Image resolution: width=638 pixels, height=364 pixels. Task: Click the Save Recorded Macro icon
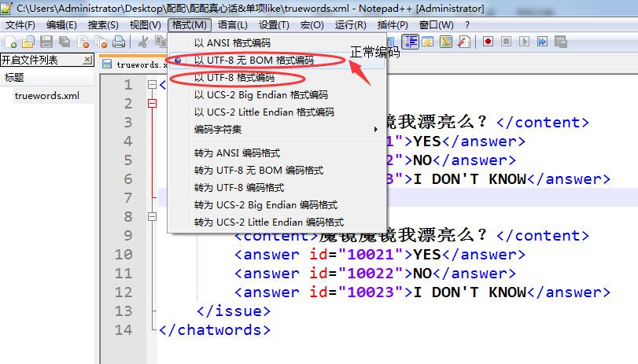click(560, 42)
